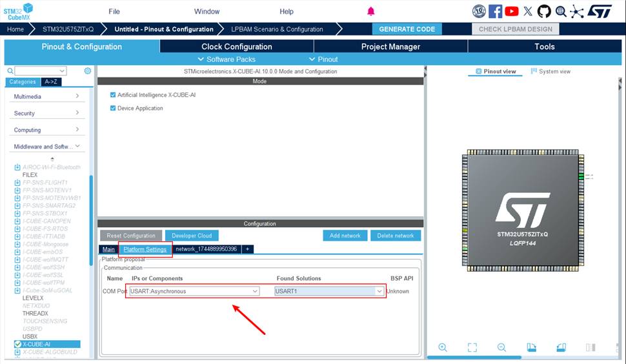Open the IPs or Components USART:Asynchronous dropdown
Screen dimensions: 626x364
click(x=194, y=291)
